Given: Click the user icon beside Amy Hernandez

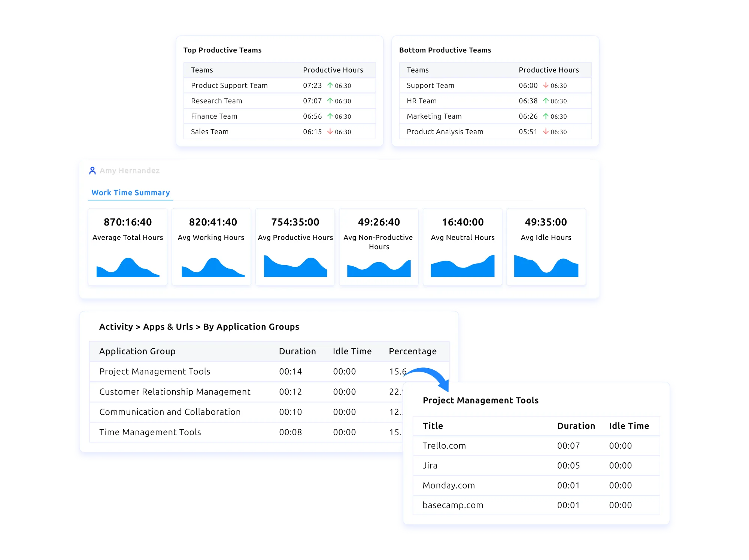Looking at the screenshot, I should tap(92, 171).
